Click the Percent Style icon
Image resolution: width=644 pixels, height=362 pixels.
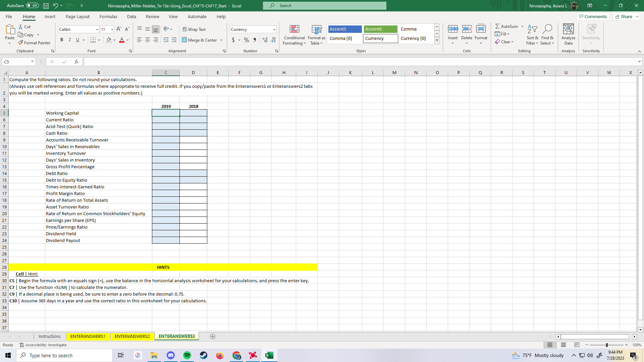[x=247, y=40]
